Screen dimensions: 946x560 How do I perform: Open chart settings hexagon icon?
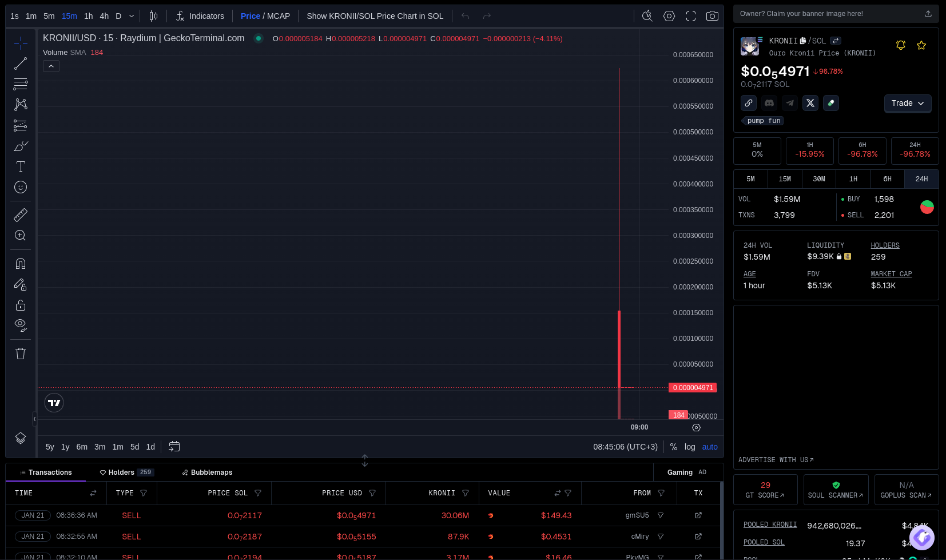(669, 16)
